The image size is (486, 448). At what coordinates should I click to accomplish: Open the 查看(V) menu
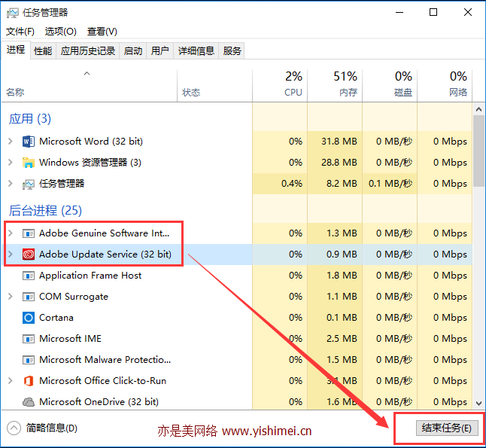(x=102, y=32)
